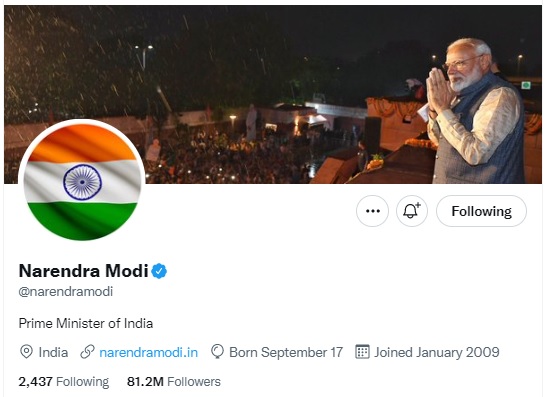Click the blue verified badge
Viewport: 552px width, 397px height.
click(x=159, y=271)
